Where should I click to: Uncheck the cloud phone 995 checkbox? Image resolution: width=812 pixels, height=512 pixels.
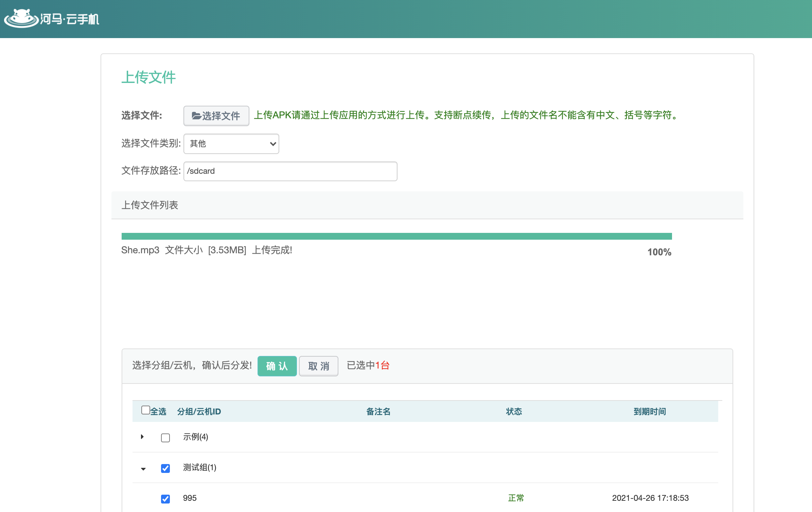[165, 499]
